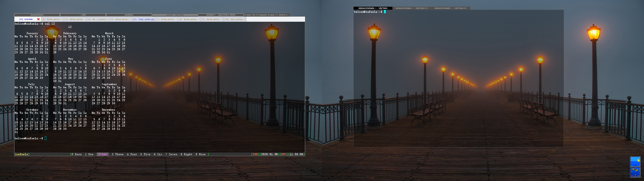Screen dimensions: 644x181
Task: Focus the bottom shell prompt in left terminal
Action: (31, 138)
